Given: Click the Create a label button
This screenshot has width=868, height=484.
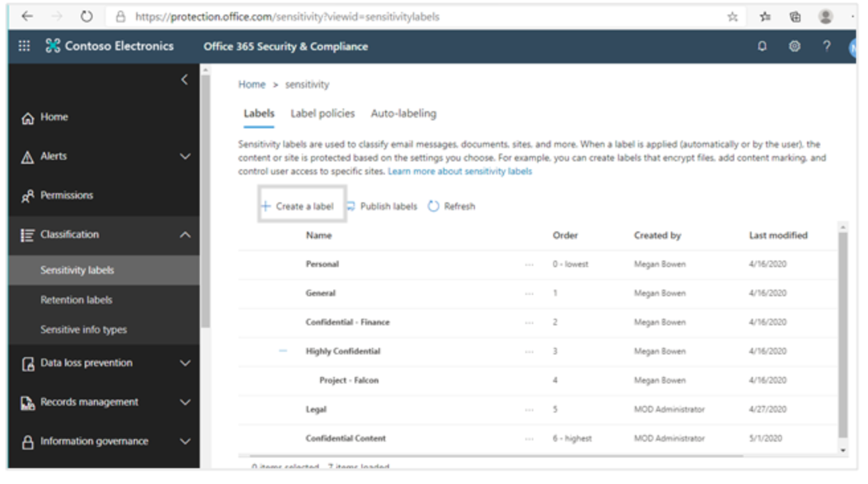Looking at the screenshot, I should tap(301, 206).
